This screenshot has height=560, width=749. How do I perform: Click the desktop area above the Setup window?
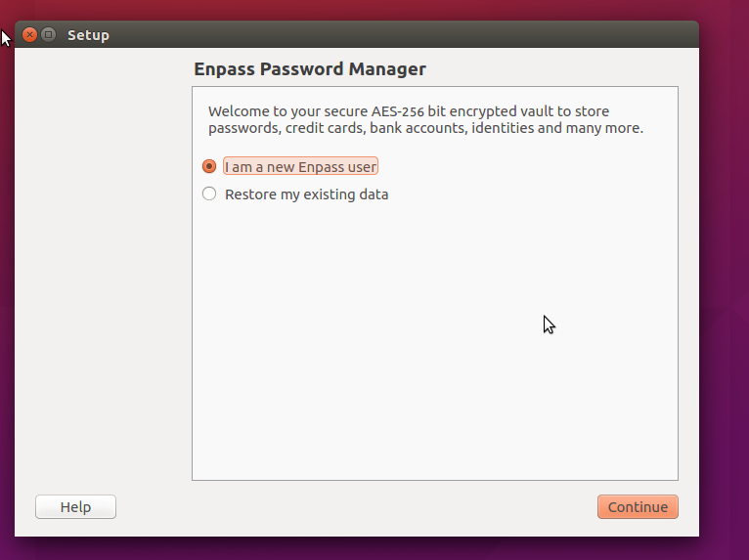373,10
